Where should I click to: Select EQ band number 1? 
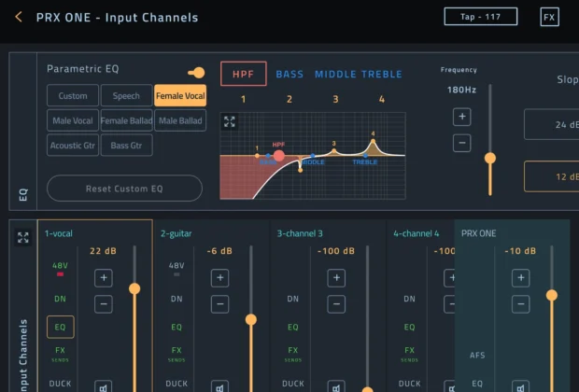(244, 99)
